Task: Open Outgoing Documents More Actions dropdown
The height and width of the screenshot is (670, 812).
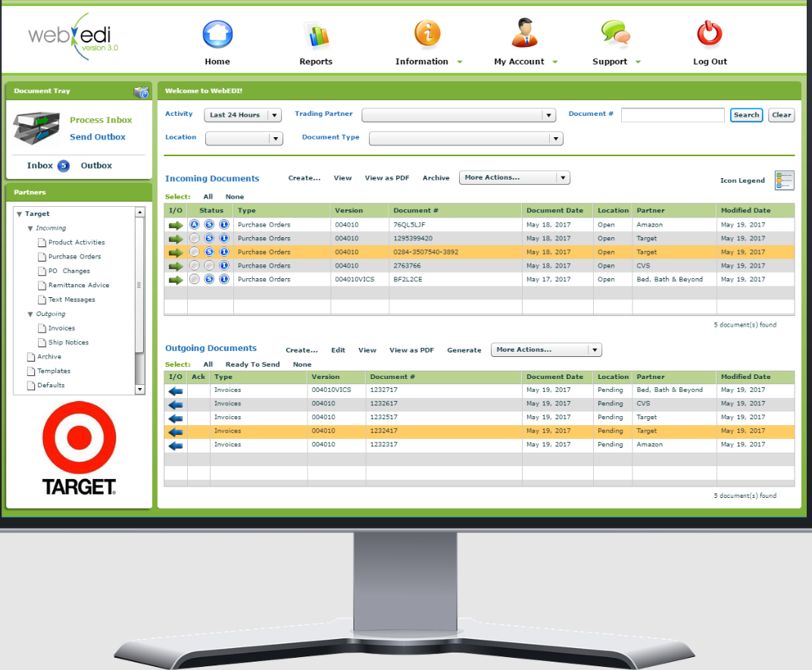Action: [546, 349]
